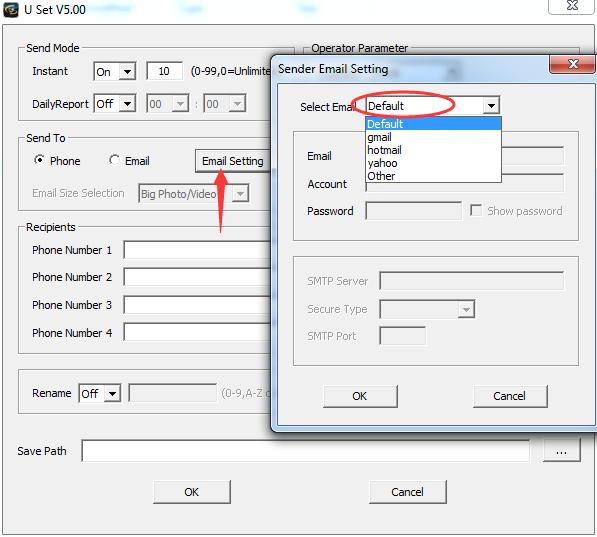Click OK in the U Set window
Image resolution: width=597 pixels, height=537 pixels.
tap(192, 492)
